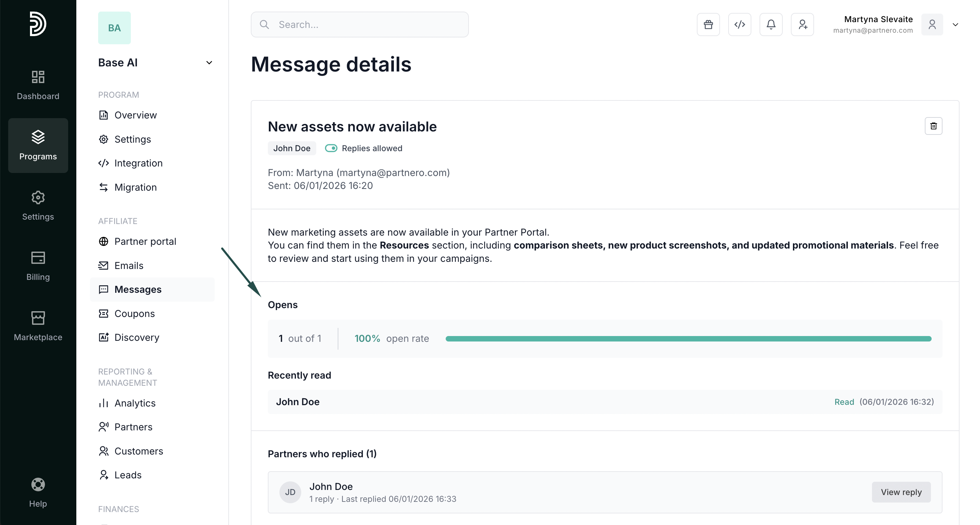Click the add user icon in header
Screen dimensions: 980x525
coord(802,25)
